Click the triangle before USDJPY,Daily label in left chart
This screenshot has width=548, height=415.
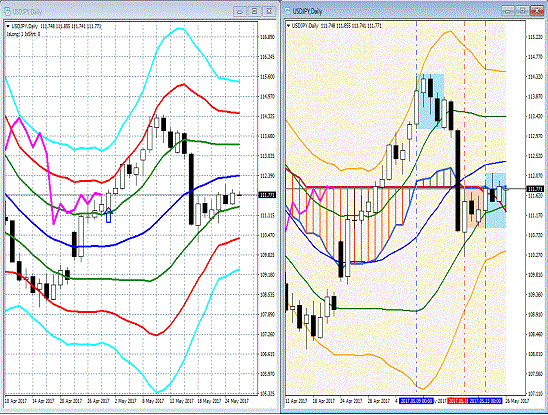[8, 26]
